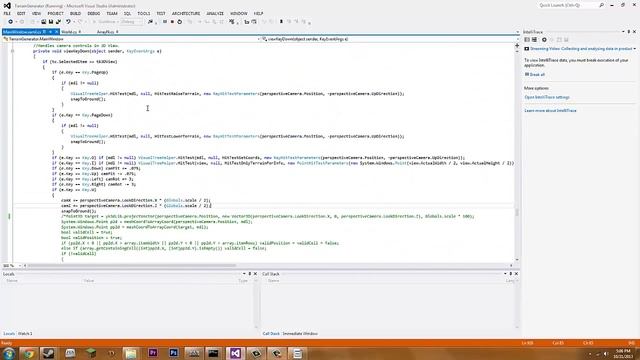This screenshot has height=360, width=640.
Task: Pin the Locals panel with pushpin icon
Action: (250, 274)
